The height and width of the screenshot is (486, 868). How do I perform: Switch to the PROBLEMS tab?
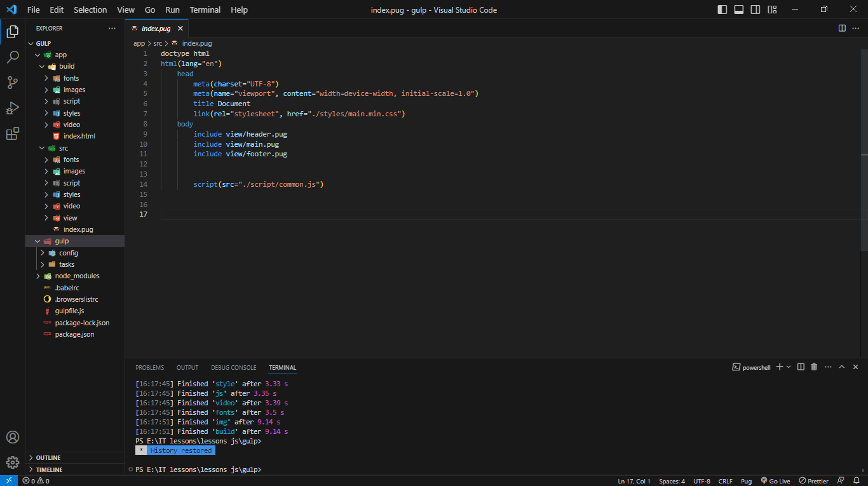[149, 367]
